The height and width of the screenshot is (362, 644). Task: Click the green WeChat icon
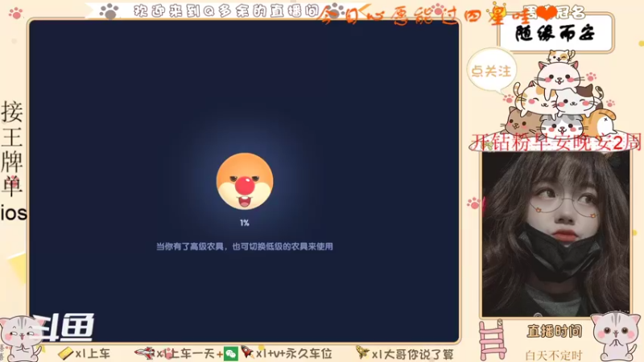click(231, 354)
